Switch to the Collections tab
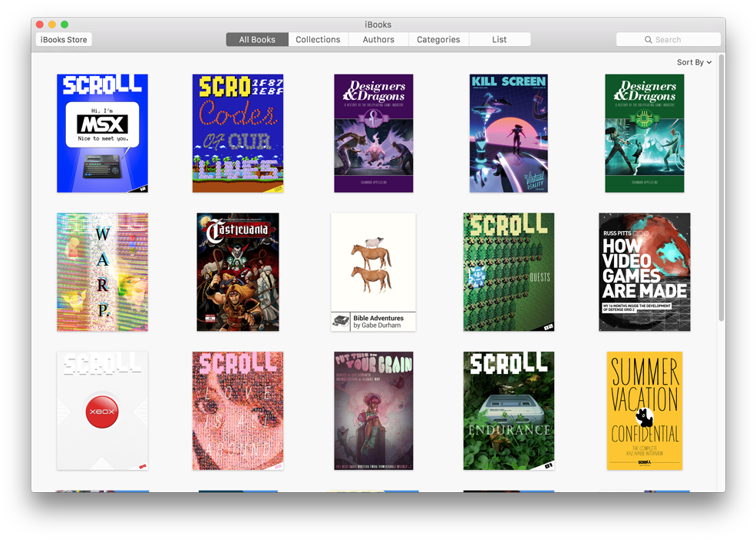Viewport: 756px width, 539px height. point(319,40)
